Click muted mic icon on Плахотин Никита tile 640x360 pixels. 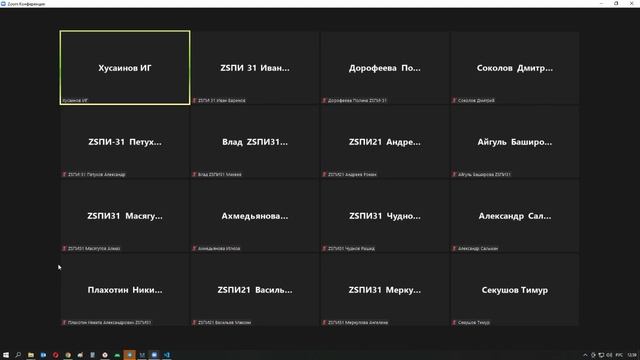64,322
